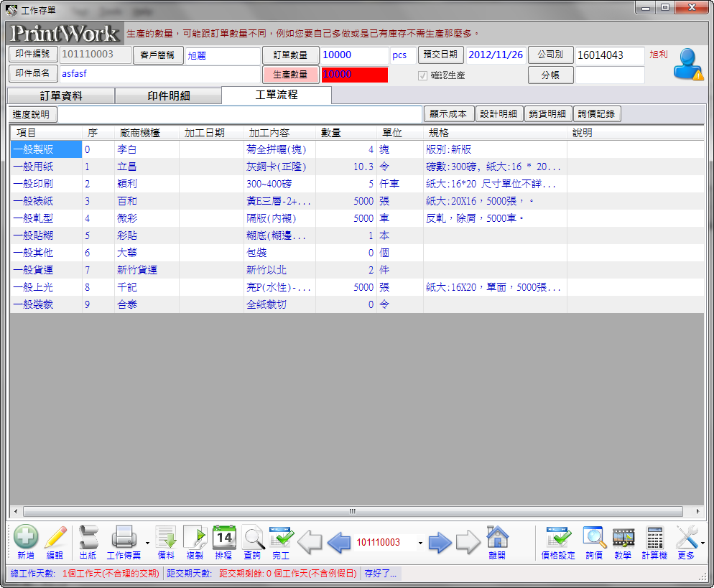Click the horizontal scrollbar left arrow
The width and height of the screenshot is (714, 588).
16,511
